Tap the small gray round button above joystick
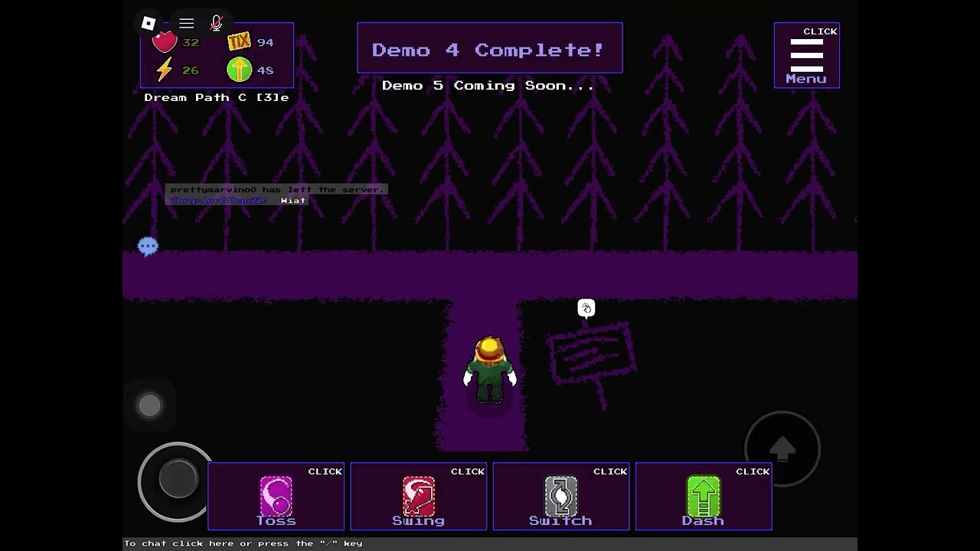 tap(149, 406)
